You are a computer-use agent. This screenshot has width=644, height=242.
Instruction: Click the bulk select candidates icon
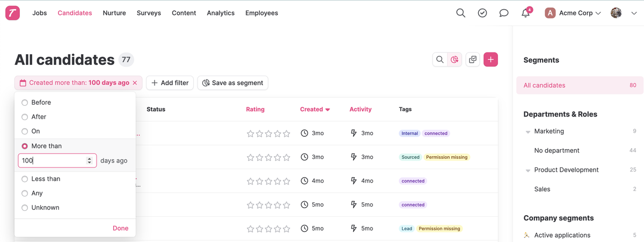473,60
